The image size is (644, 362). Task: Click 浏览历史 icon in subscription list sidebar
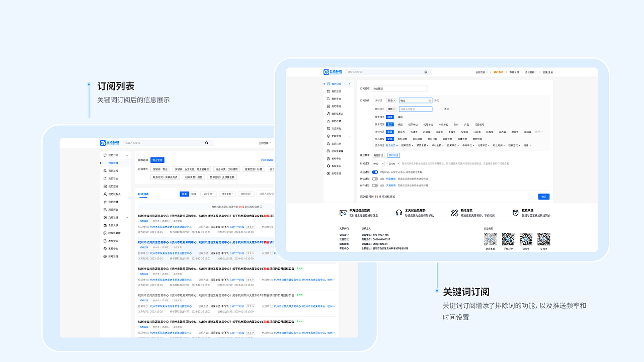[105, 210]
